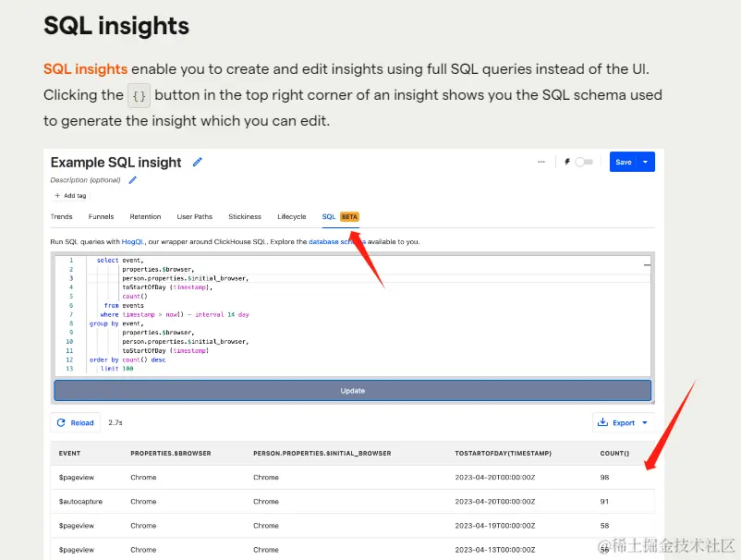Expand the Save button dropdown arrow
Screen dimensions: 741x560
[x=646, y=162]
